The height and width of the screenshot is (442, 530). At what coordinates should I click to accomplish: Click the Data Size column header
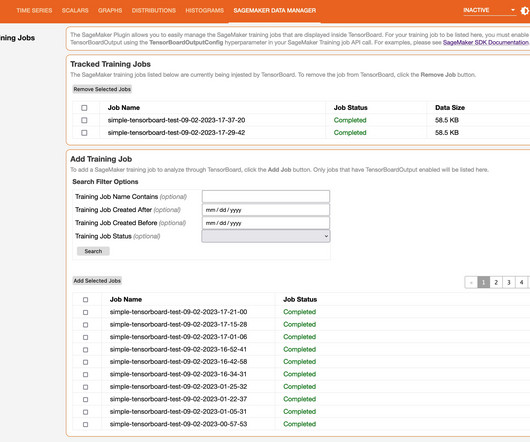tap(450, 107)
